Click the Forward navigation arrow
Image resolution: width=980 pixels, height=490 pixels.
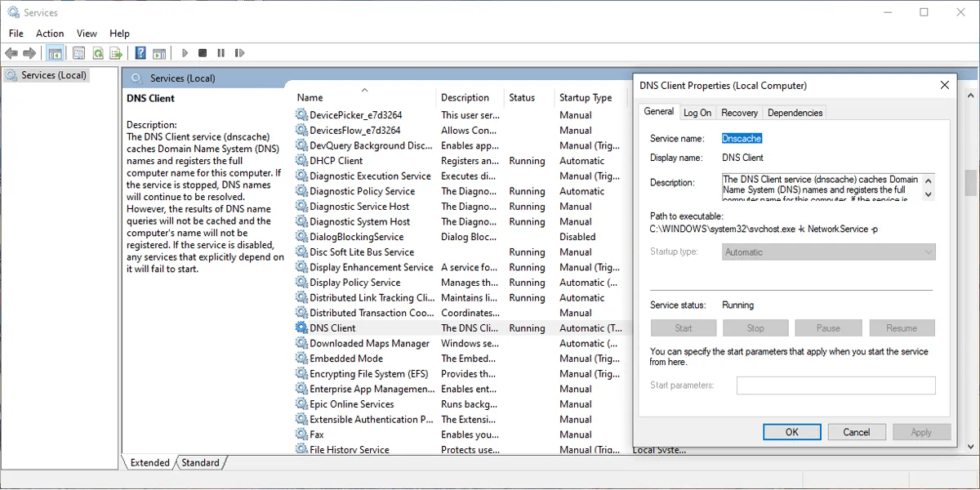click(x=30, y=52)
